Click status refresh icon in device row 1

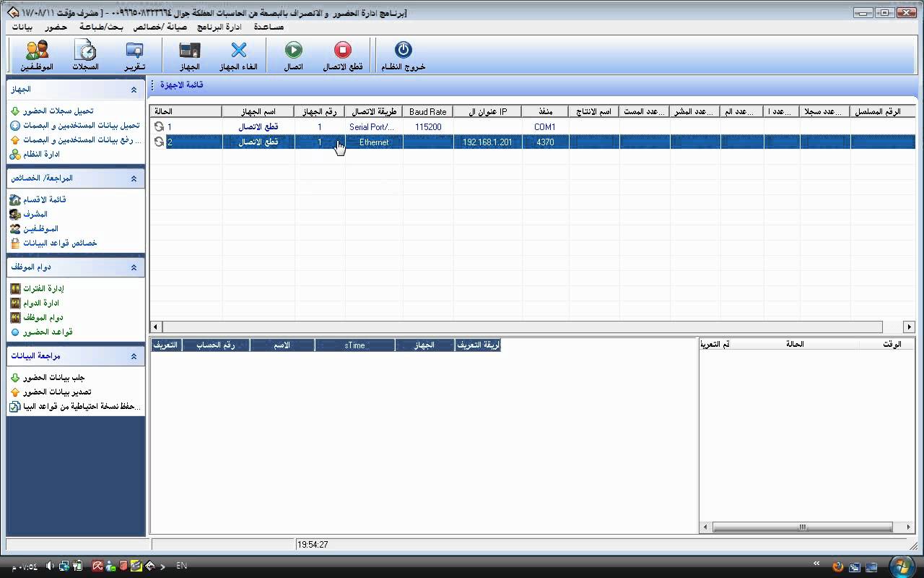(x=159, y=126)
